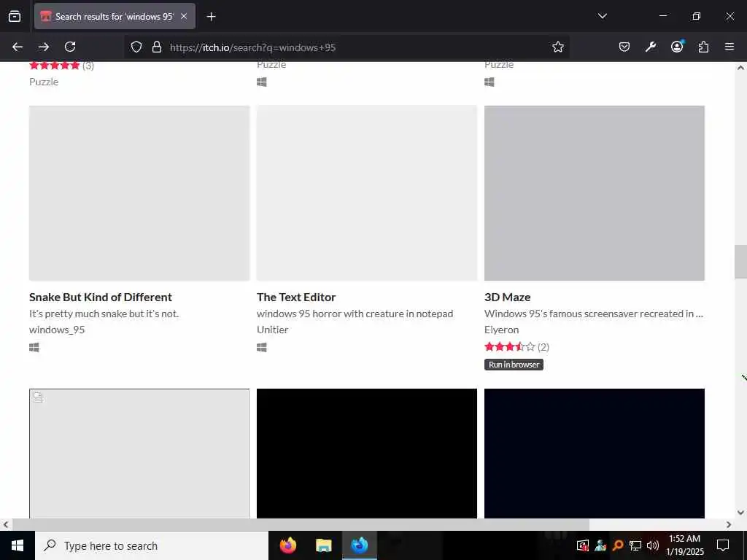747x560 pixels.
Task: Open the 3D Maze title link
Action: pyautogui.click(x=508, y=297)
